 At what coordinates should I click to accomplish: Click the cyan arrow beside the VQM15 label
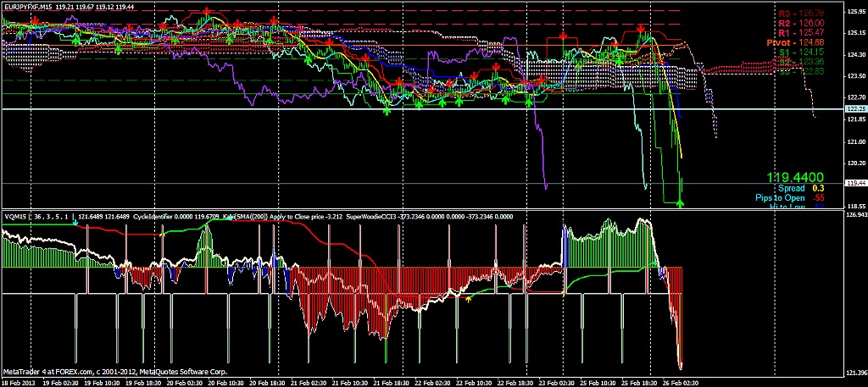(x=75, y=223)
